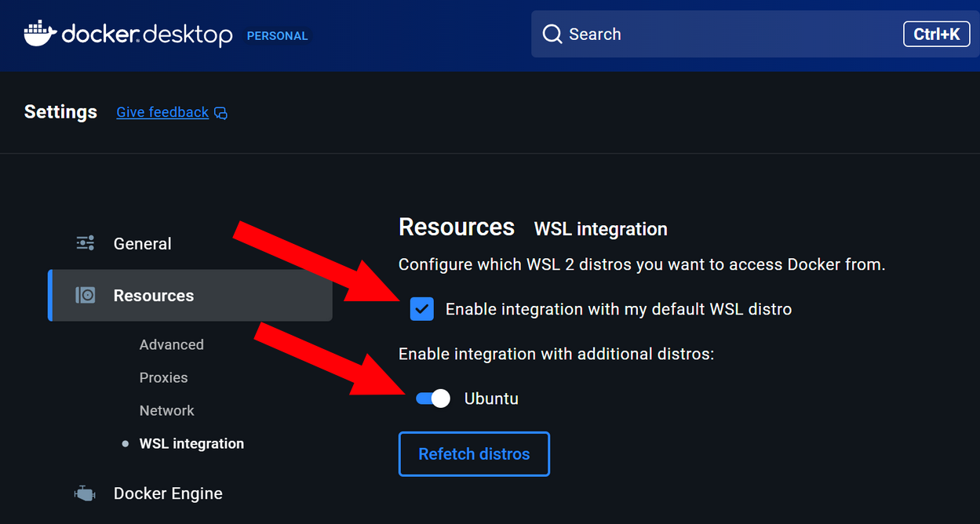Viewport: 980px width, 524px height.
Task: Click the Ubuntu distro label
Action: (491, 398)
